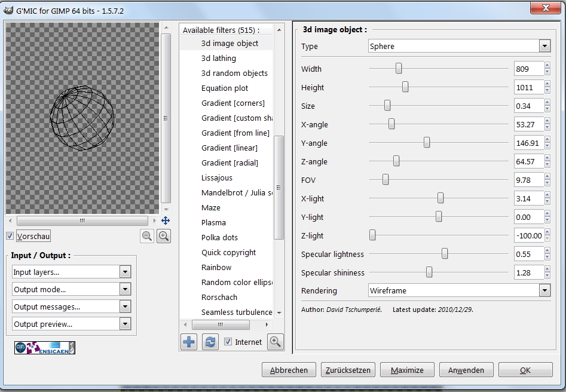Image resolution: width=566 pixels, height=392 pixels.
Task: Click the Maximize button
Action: 407,370
